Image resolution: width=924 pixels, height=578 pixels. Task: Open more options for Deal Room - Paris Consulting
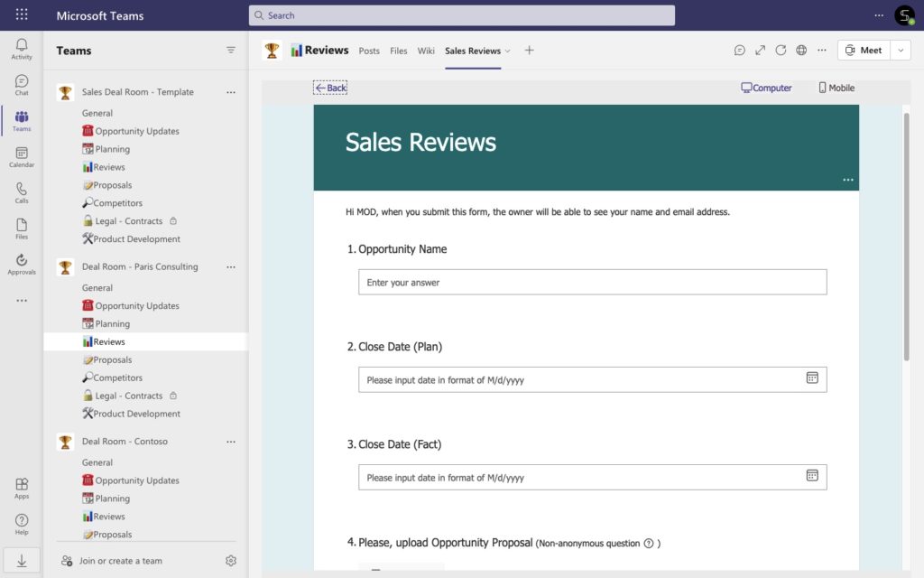point(231,266)
